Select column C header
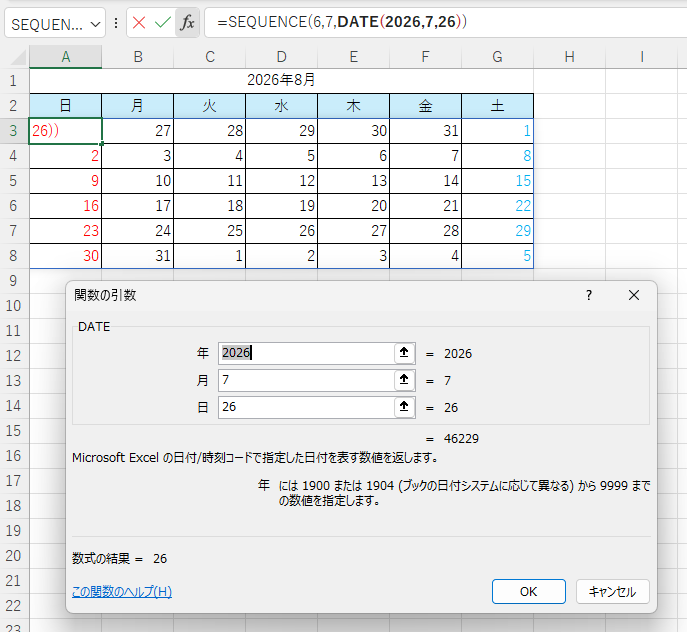This screenshot has width=687, height=632. pyautogui.click(x=209, y=57)
